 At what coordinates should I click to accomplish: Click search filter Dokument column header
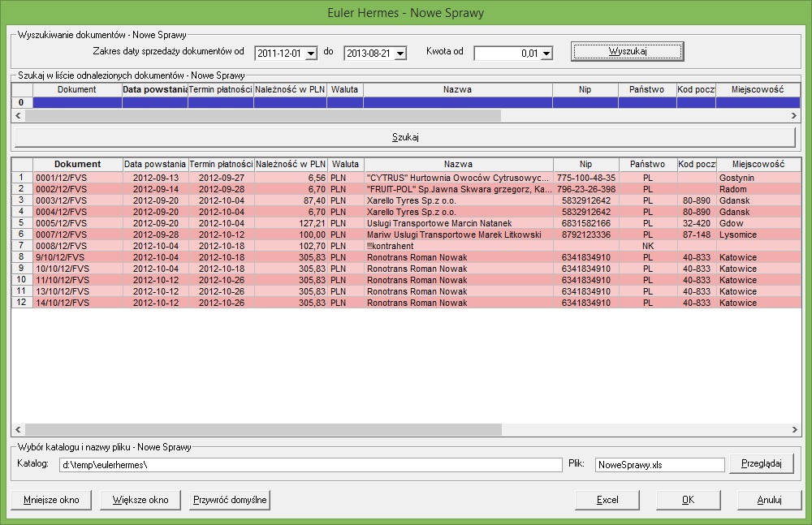point(77,89)
